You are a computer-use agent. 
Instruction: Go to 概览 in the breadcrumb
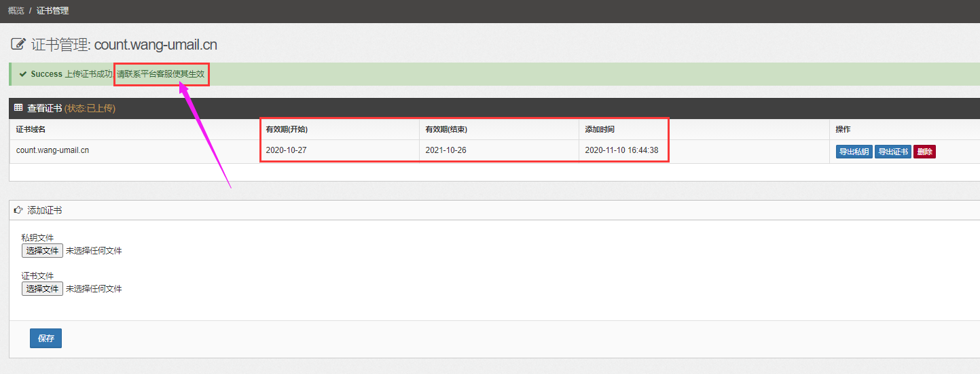(x=16, y=11)
